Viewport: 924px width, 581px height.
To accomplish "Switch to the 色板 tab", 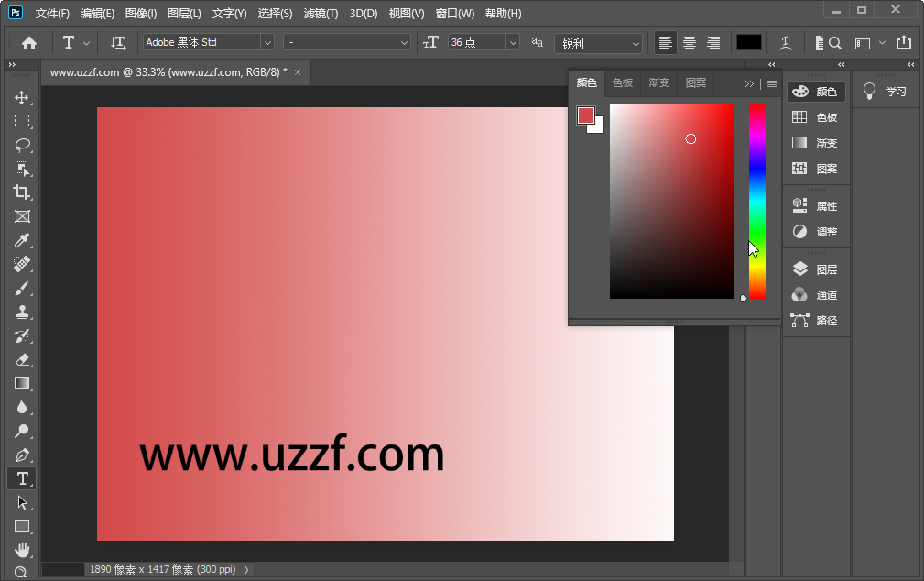I will tap(622, 82).
